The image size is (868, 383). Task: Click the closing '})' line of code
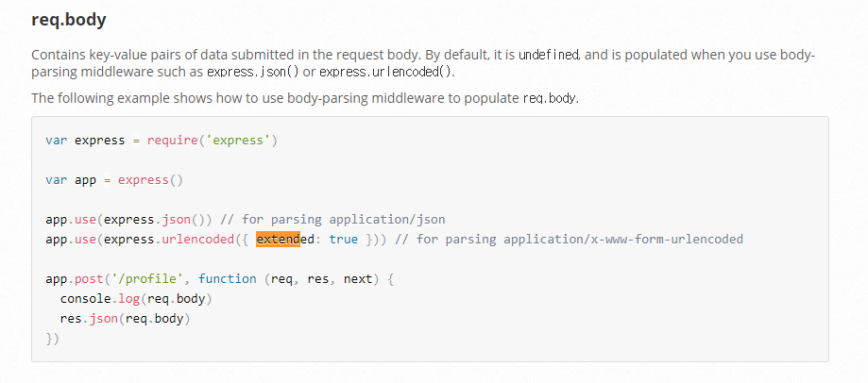(x=52, y=339)
